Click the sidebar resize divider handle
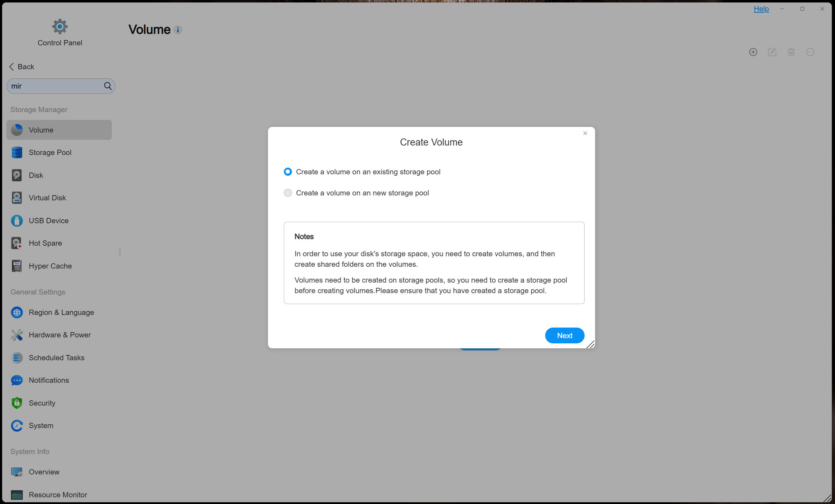This screenshot has height=504, width=835. (120, 252)
